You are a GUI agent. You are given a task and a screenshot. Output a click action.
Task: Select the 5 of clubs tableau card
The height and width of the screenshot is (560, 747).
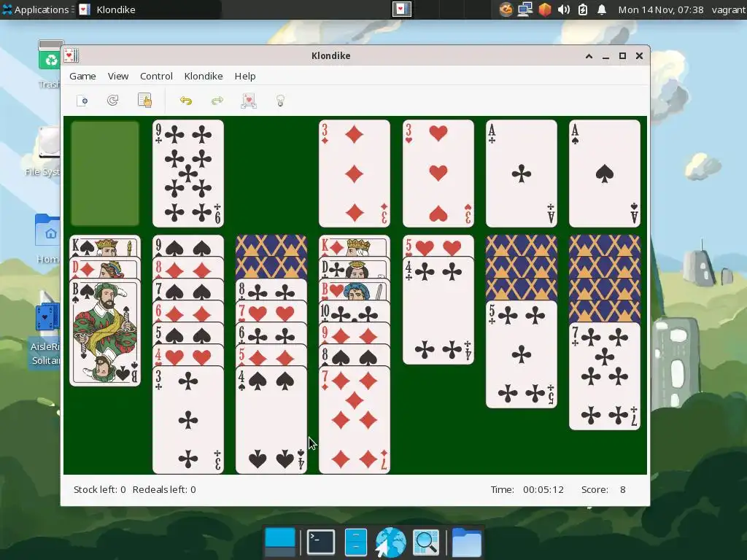(x=521, y=354)
